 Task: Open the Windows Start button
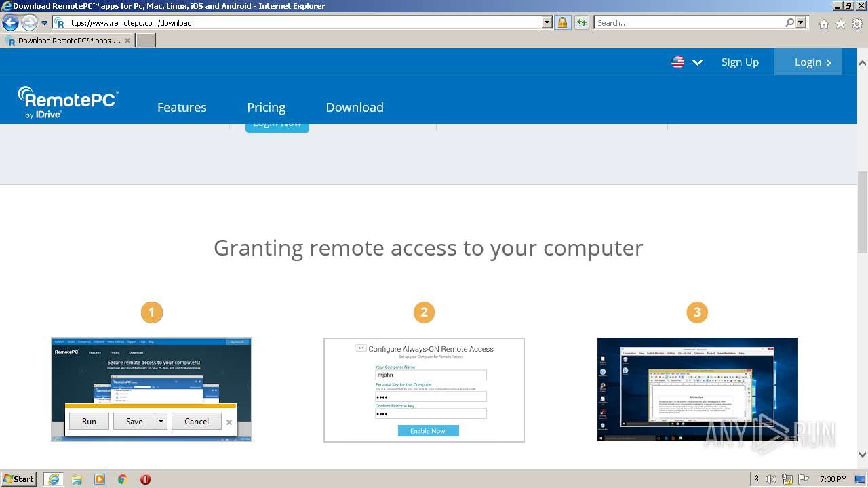pyautogui.click(x=19, y=479)
